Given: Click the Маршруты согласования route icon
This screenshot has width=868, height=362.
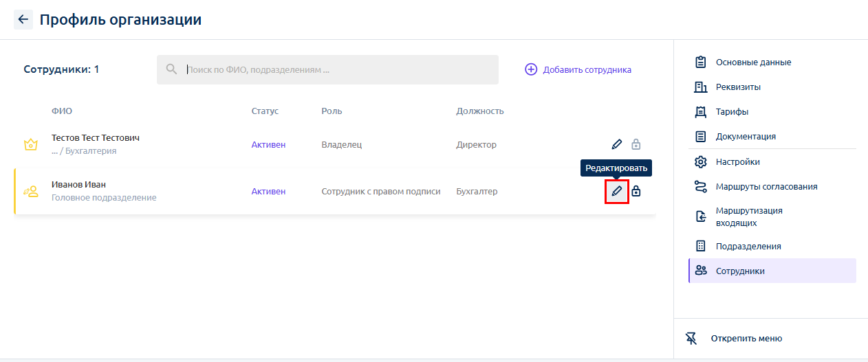Looking at the screenshot, I should [x=701, y=187].
